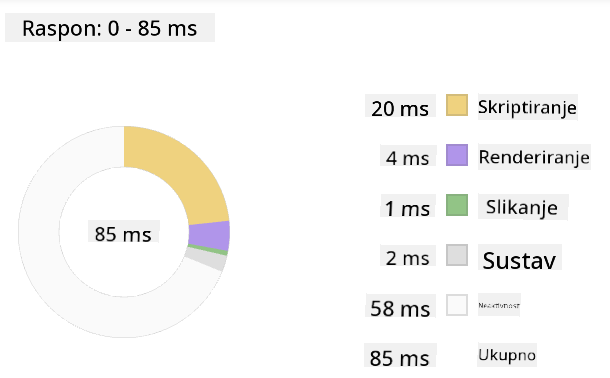This screenshot has width=610, height=378.
Task: Click the white Neaktivnost legend swatch
Action: click(457, 305)
